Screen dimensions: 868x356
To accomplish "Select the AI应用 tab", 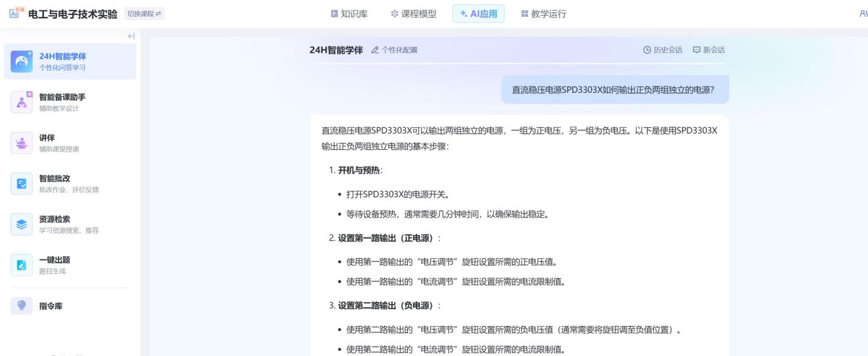I will [x=478, y=14].
